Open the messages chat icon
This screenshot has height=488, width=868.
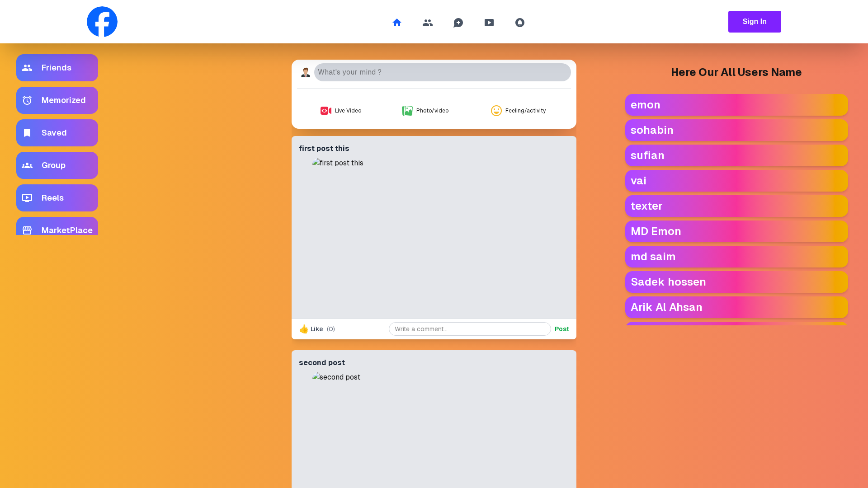tap(458, 23)
